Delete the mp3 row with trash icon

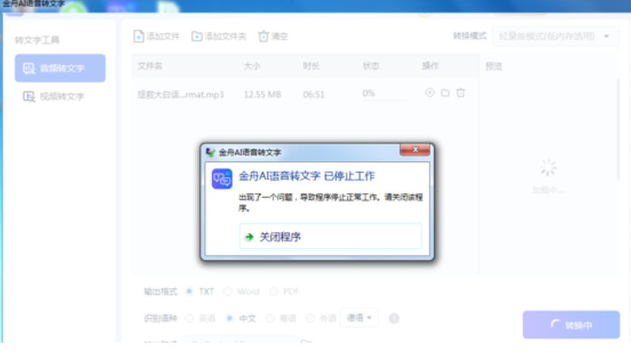(x=461, y=93)
